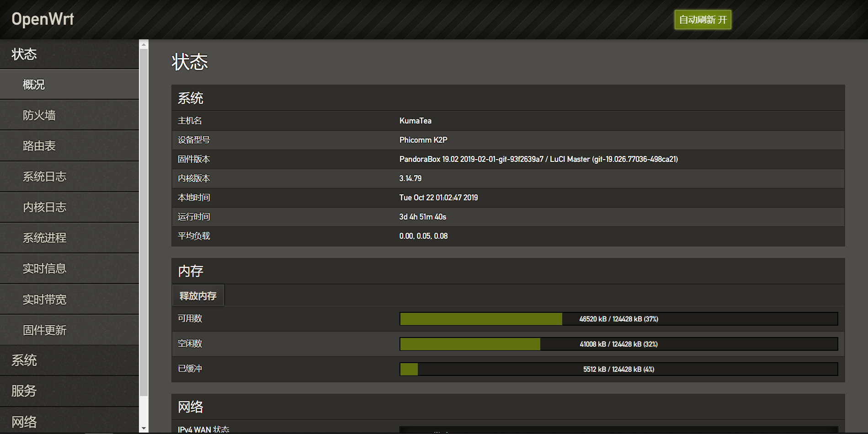Expand the 系统 sidebar section

point(24,360)
